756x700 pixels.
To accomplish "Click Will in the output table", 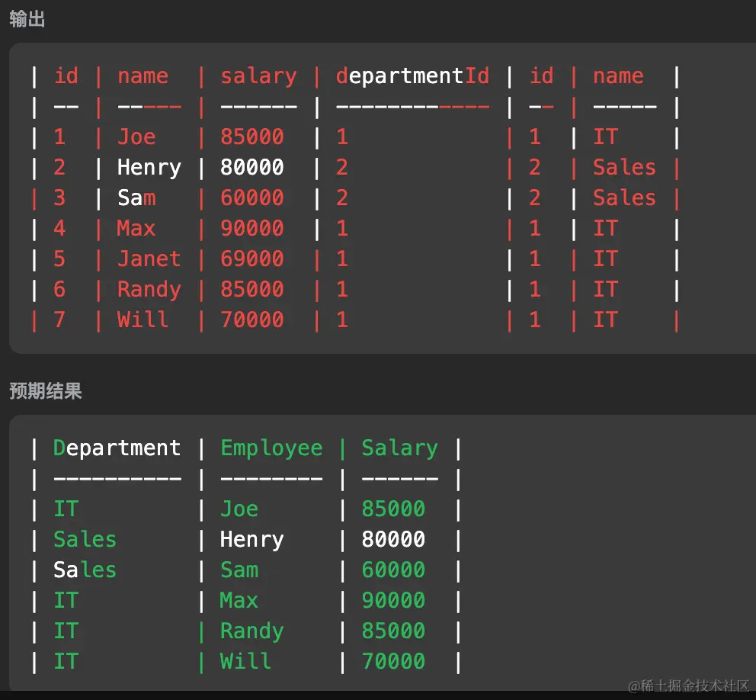I will [143, 319].
